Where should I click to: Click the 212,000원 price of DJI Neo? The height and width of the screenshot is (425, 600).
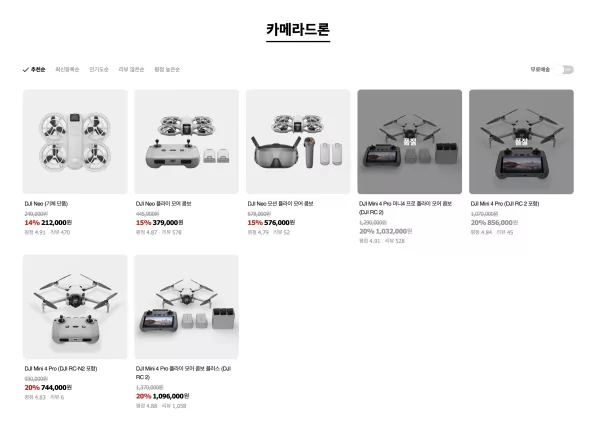point(56,223)
